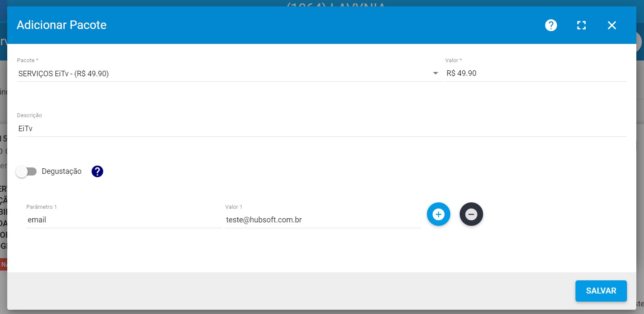Click the Adicionar Pacote title bar
Screen dimensions: 644x314
click(62, 25)
